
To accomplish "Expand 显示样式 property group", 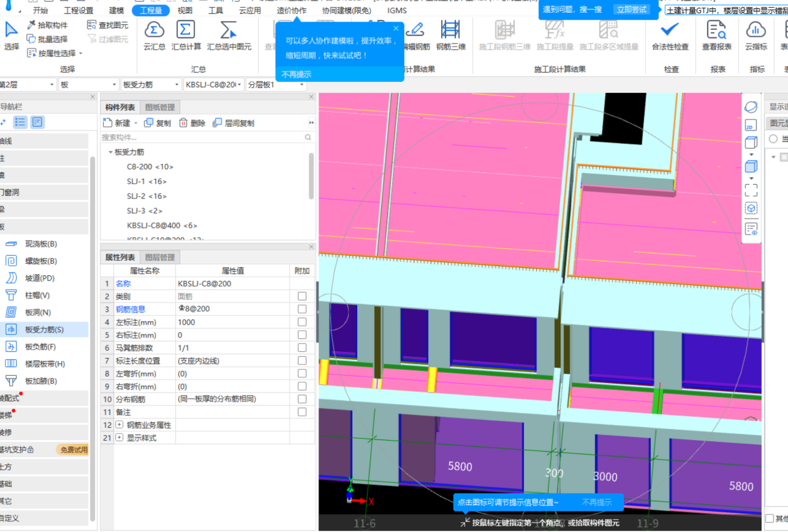I will click(x=119, y=437).
